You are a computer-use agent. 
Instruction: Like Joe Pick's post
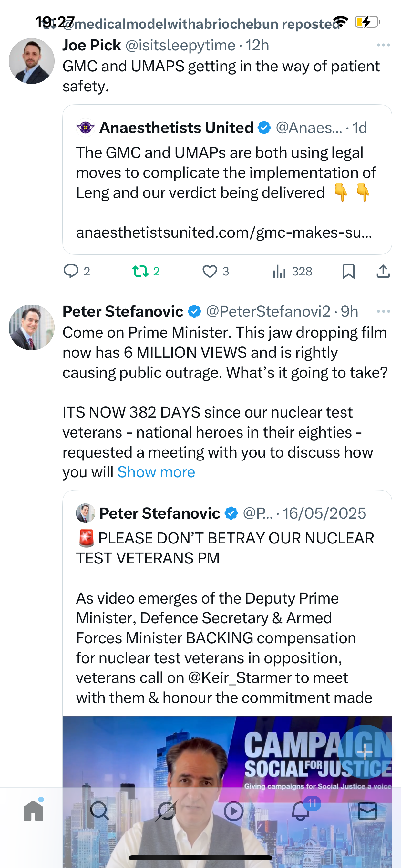coord(210,271)
